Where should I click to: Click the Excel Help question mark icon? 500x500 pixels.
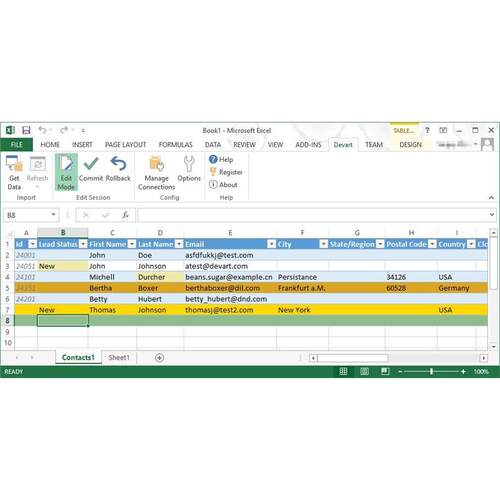tap(427, 130)
